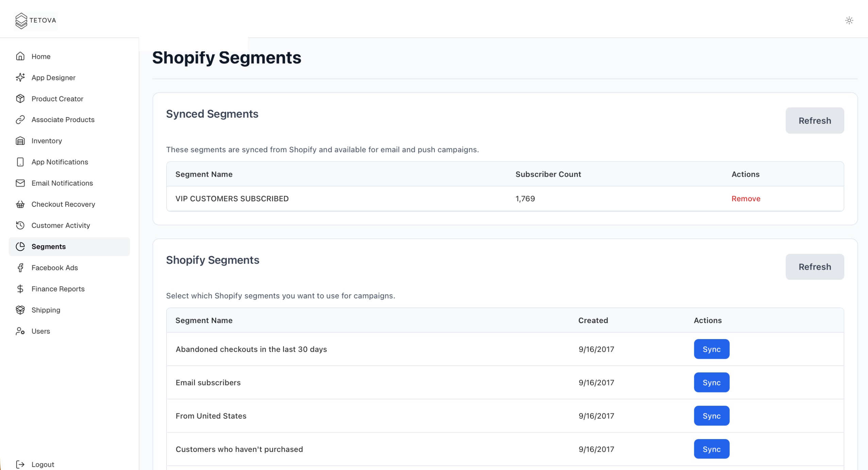This screenshot has height=470, width=868.
Task: Sync the Email subscribers segment
Action: [x=711, y=382]
